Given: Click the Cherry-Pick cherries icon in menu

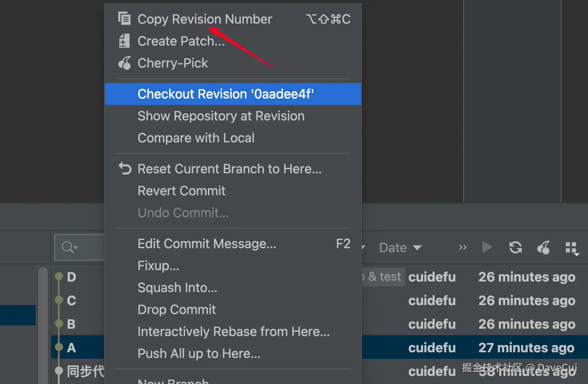Looking at the screenshot, I should point(124,63).
